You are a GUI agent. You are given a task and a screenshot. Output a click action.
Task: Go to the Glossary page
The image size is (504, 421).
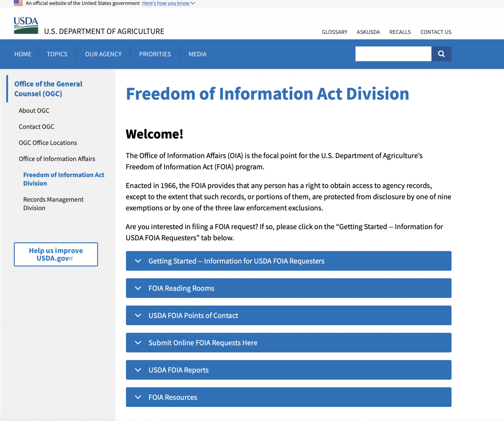[335, 32]
